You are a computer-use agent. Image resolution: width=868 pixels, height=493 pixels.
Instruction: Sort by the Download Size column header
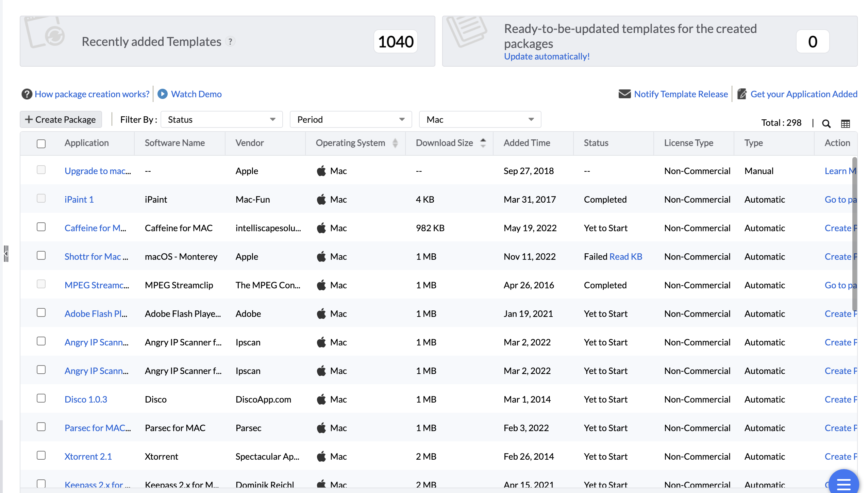coord(444,143)
